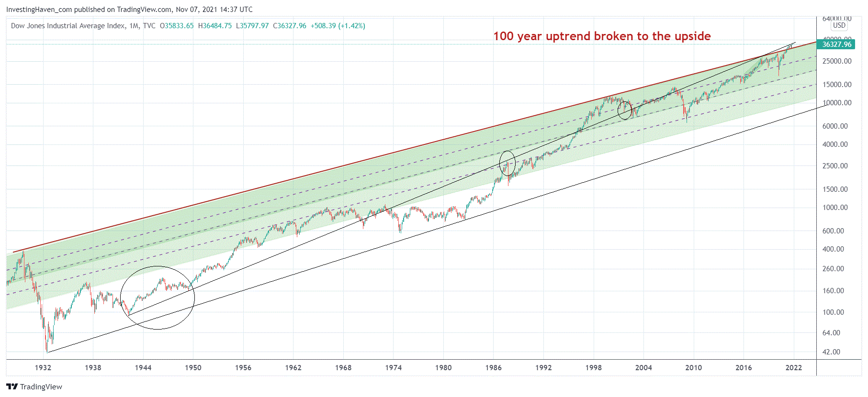Click the publisher text InvestingHaven_com
The width and height of the screenshot is (868, 397).
pos(39,10)
